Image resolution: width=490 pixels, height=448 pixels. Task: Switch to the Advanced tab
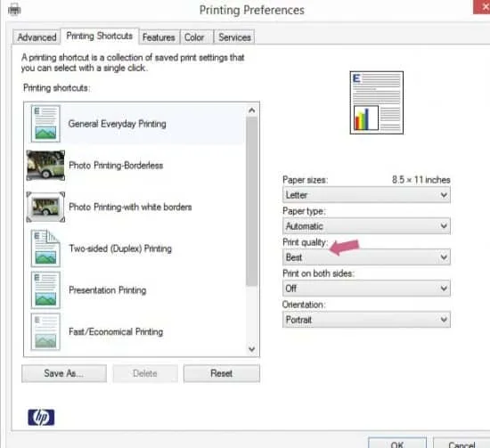[x=37, y=37]
